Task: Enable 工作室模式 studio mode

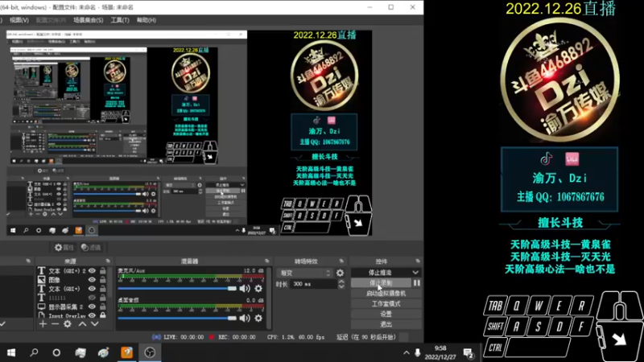Action: click(x=386, y=304)
